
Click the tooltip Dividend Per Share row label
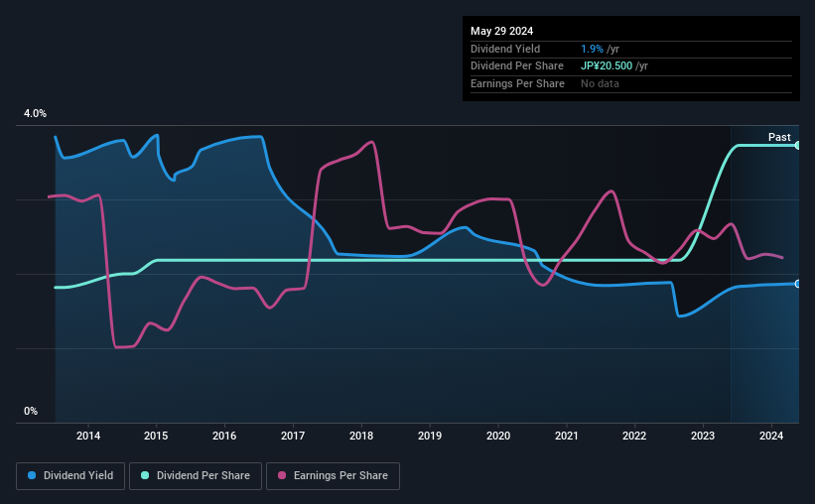(516, 66)
